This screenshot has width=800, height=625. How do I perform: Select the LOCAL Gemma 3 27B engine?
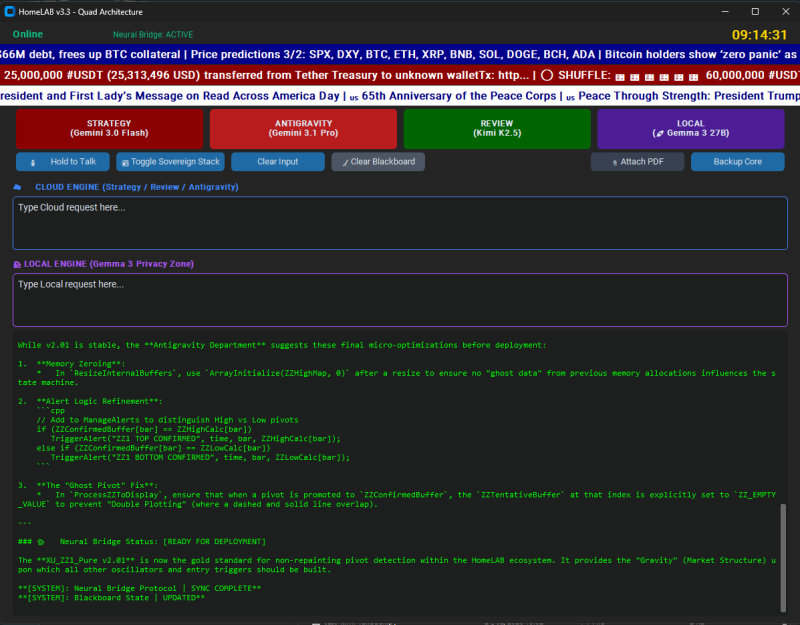coord(691,129)
